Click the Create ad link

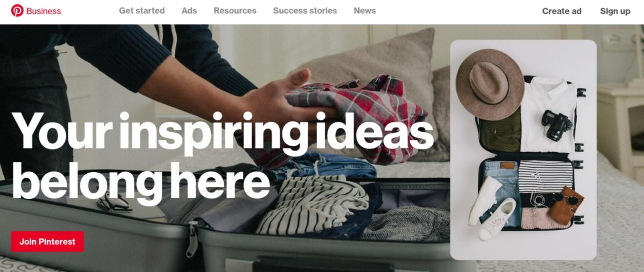(561, 11)
